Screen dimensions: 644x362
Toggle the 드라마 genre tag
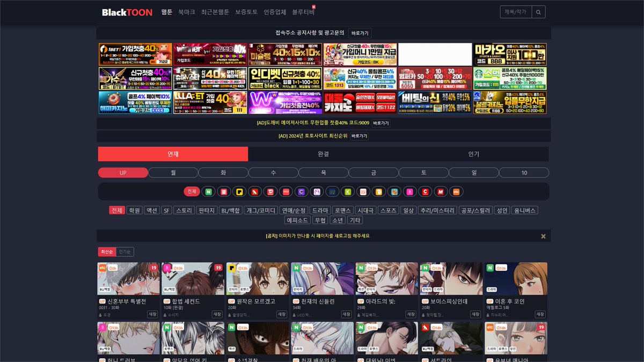point(320,210)
